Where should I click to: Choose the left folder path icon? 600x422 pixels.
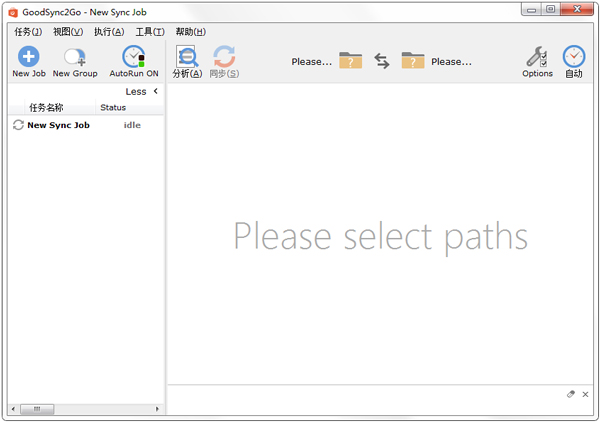point(351,60)
